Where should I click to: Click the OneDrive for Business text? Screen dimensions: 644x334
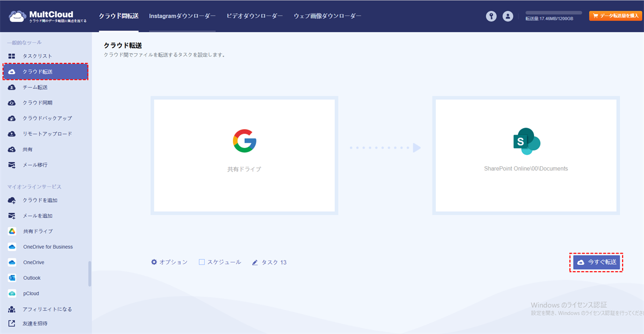(48, 247)
